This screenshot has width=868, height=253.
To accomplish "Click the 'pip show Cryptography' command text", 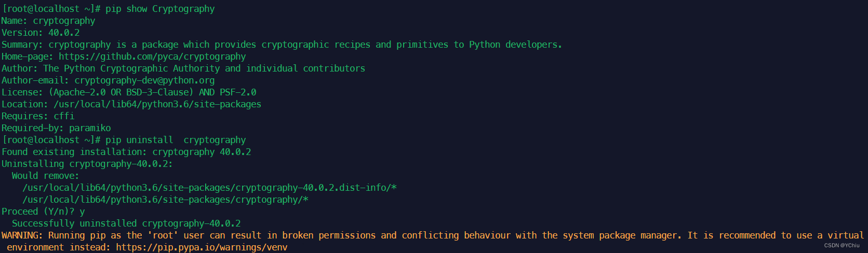I will [160, 9].
